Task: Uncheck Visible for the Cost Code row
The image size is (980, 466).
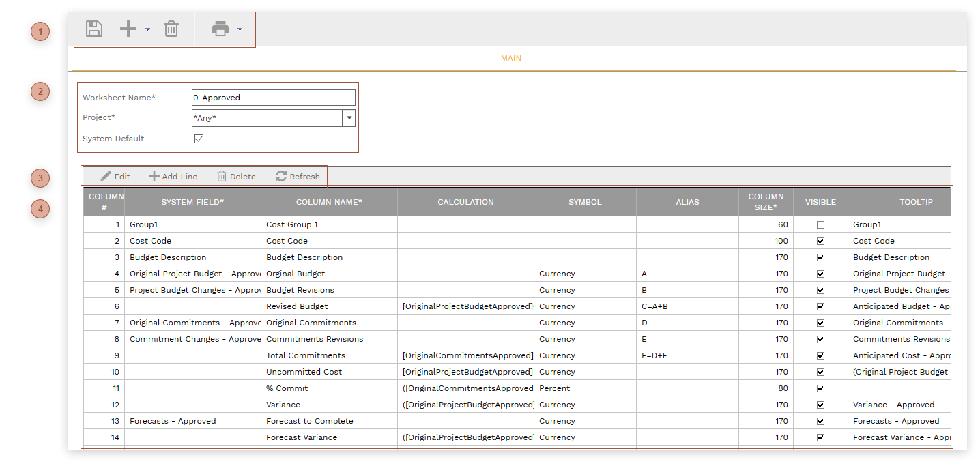Action: click(x=820, y=241)
